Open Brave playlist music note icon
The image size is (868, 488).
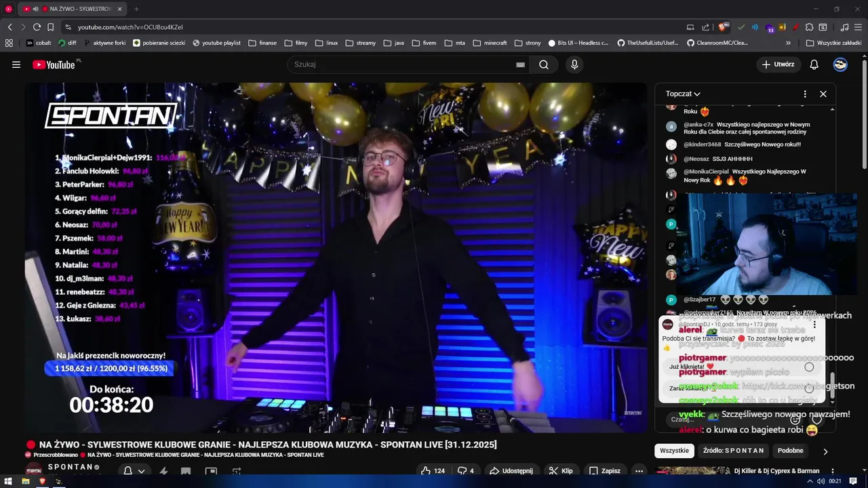coord(844,27)
